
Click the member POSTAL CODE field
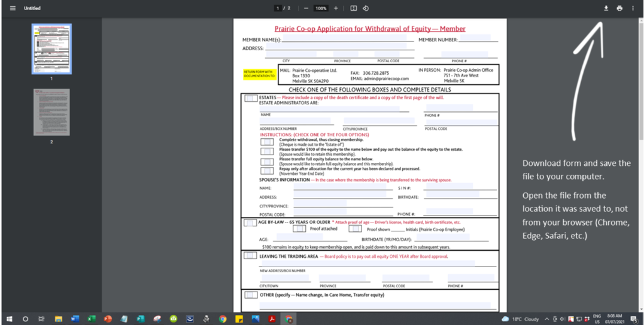tap(387, 54)
